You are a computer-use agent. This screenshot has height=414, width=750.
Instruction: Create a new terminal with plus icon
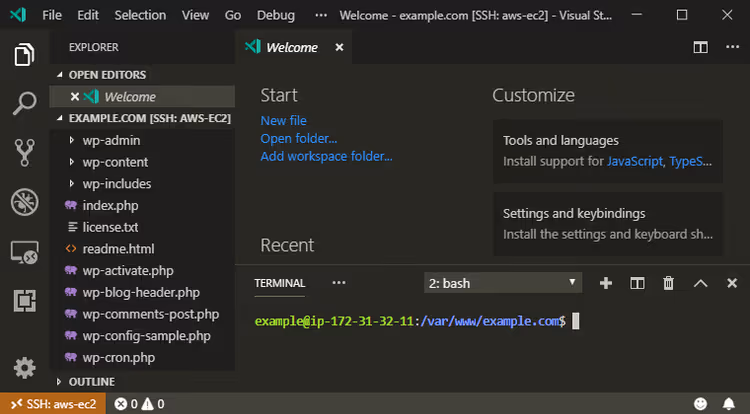pos(606,283)
